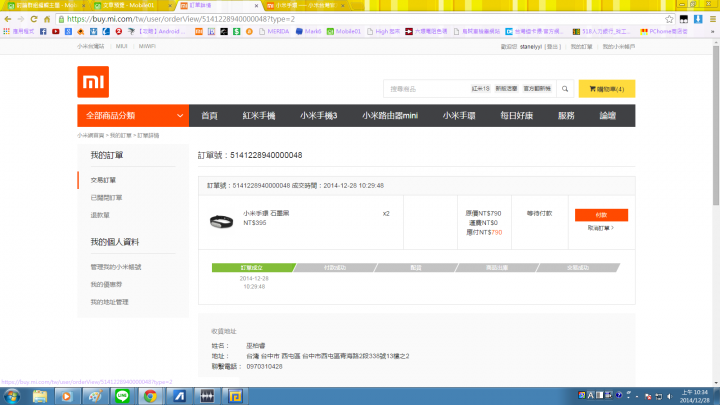Open 我的優惠券 sidebar link

point(106,285)
